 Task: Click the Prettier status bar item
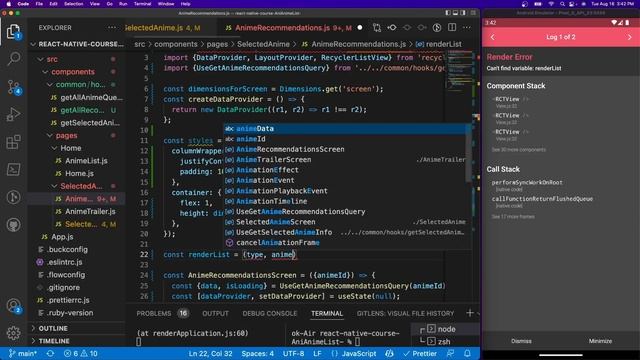coord(420,353)
